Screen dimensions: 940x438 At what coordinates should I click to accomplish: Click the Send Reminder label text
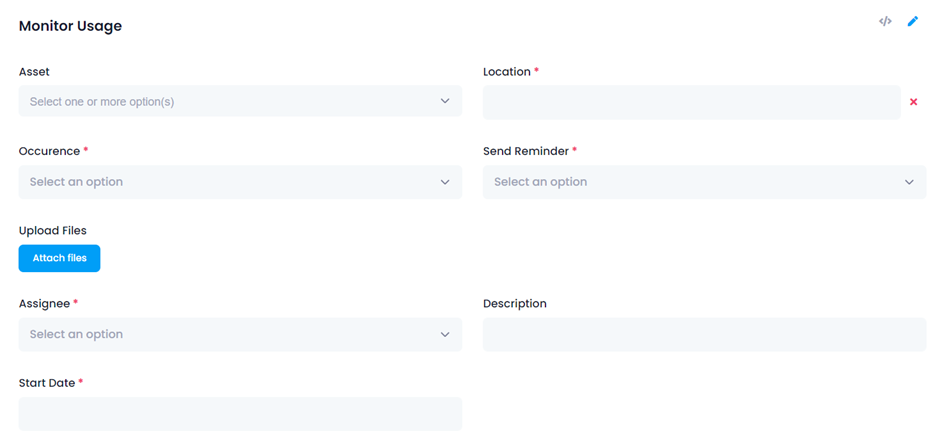pos(526,152)
